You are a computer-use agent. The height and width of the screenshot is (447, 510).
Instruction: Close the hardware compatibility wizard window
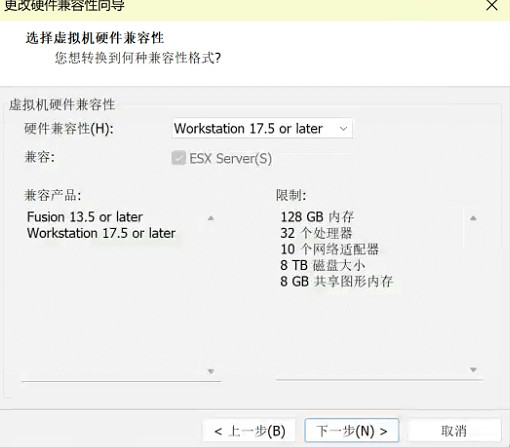click(x=492, y=5)
